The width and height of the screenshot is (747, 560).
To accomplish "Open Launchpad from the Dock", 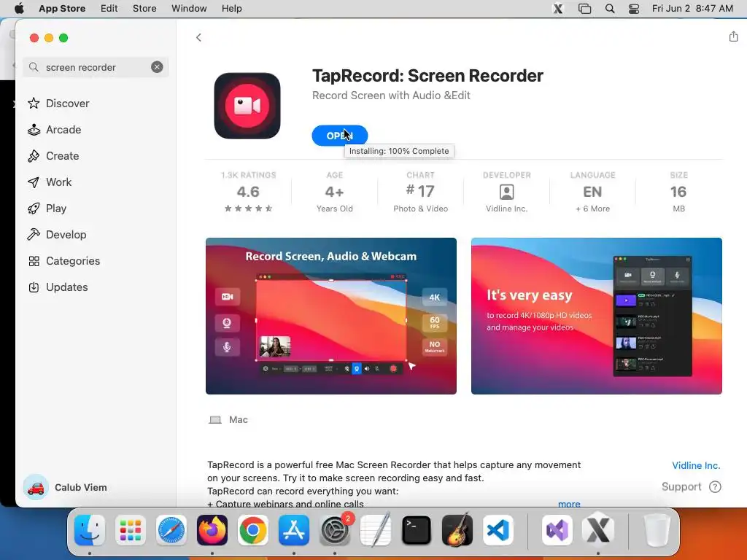I will tap(131, 529).
